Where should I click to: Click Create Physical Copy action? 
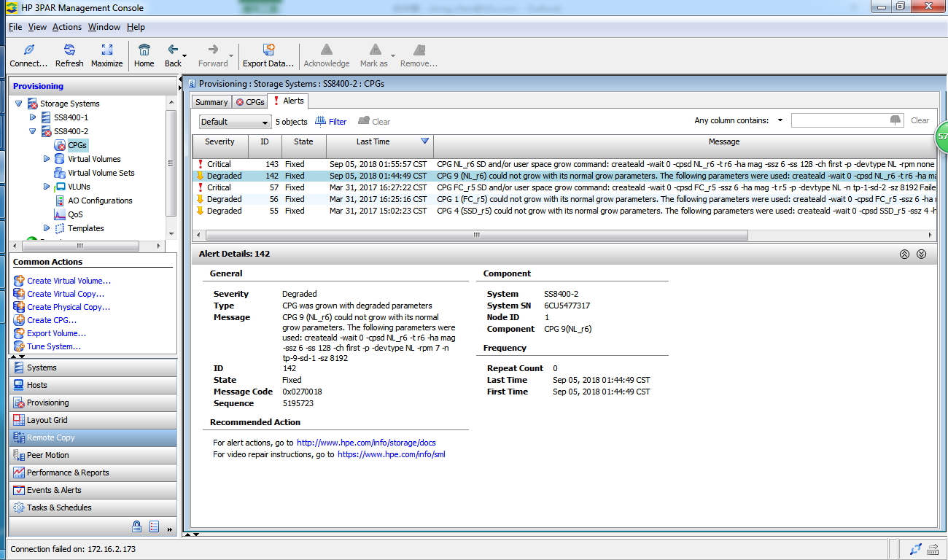[x=62, y=307]
